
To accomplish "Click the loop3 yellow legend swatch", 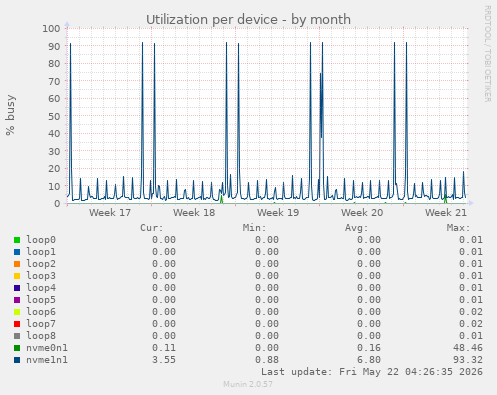I will pos(17,276).
